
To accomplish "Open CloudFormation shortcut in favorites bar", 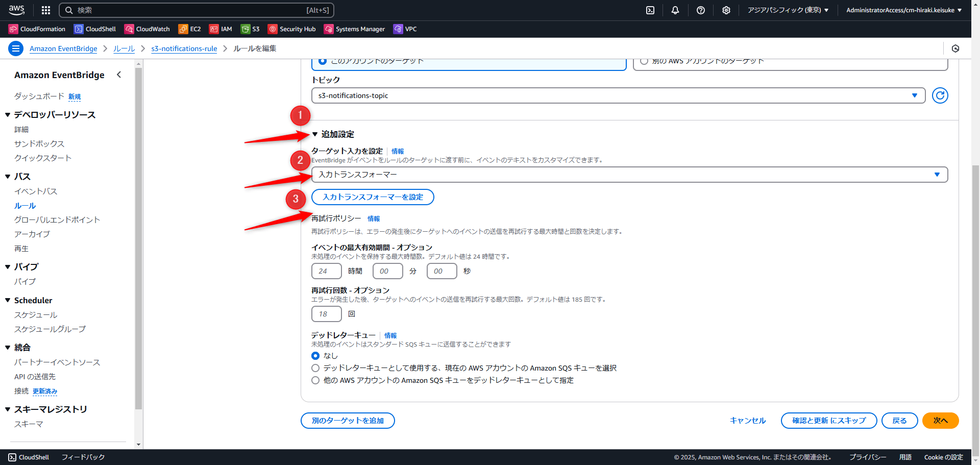I will 37,29.
